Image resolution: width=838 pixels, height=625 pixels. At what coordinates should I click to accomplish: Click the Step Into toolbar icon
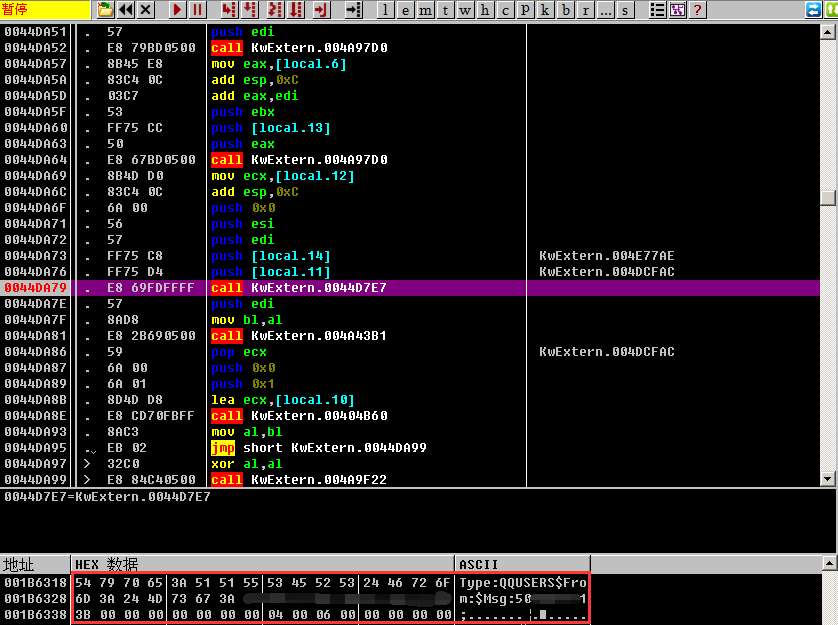pyautogui.click(x=228, y=10)
